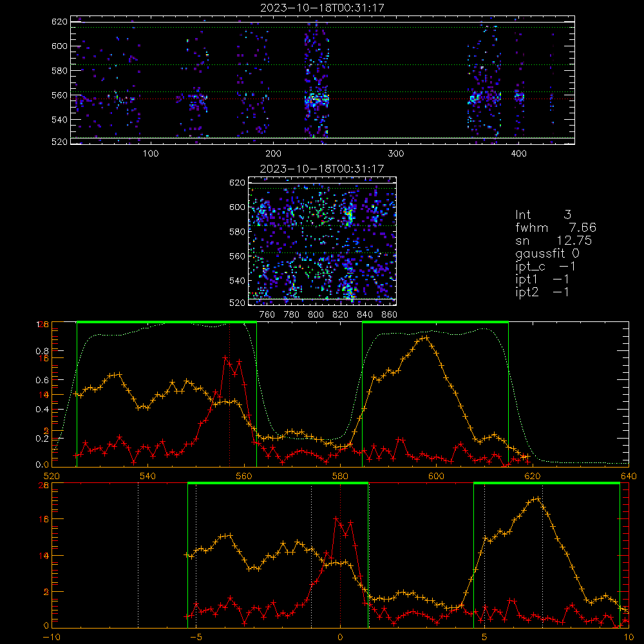Screen dimensions: 644x644
Task: Click x-axis label 860 in middle image
Action: pos(390,315)
